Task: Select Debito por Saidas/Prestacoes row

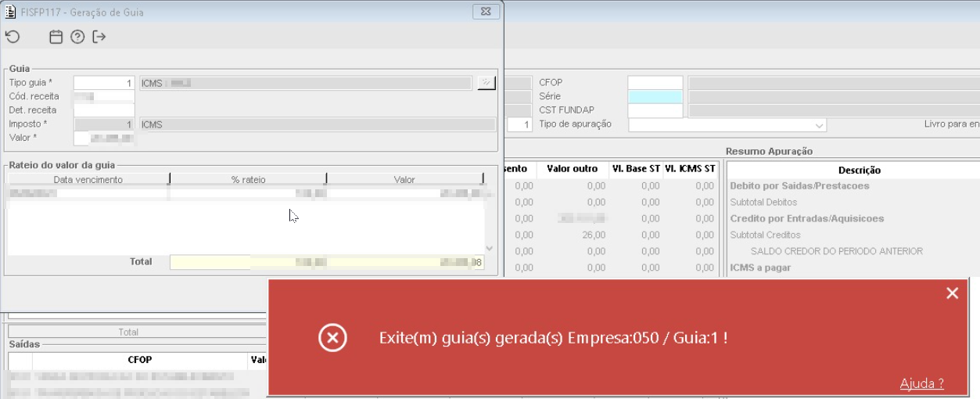Action: point(799,186)
